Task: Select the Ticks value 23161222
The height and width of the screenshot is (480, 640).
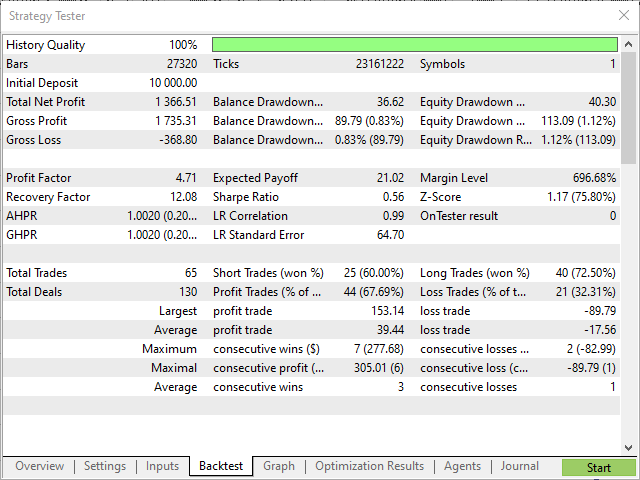Action: click(380, 64)
